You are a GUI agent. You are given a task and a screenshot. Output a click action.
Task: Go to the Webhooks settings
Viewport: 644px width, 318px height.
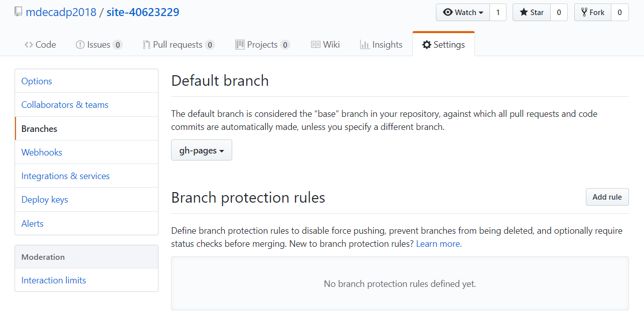coord(86,152)
